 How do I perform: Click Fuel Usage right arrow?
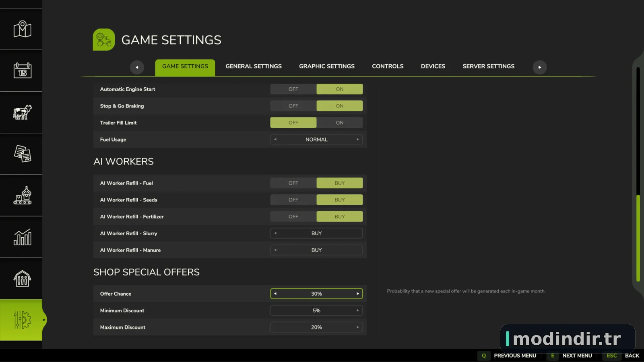(357, 140)
